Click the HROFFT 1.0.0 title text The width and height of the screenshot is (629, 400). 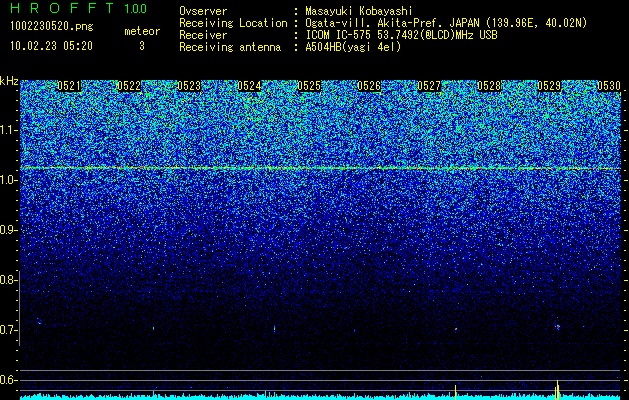point(78,8)
